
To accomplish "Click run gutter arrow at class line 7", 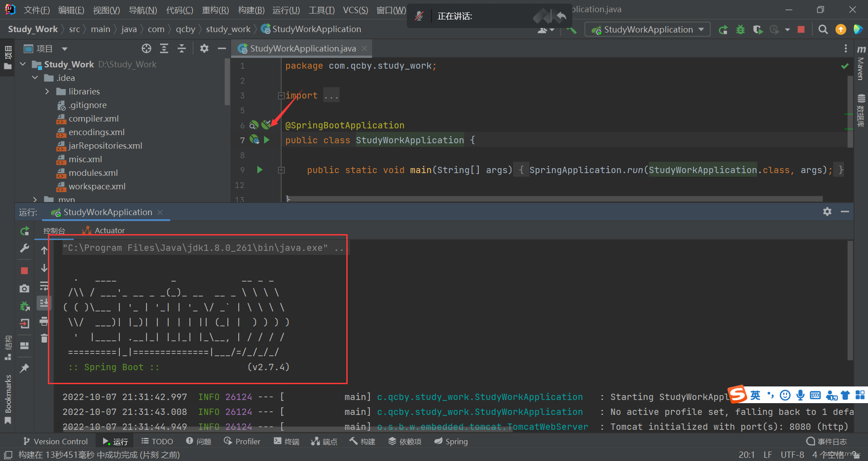I will tap(267, 140).
